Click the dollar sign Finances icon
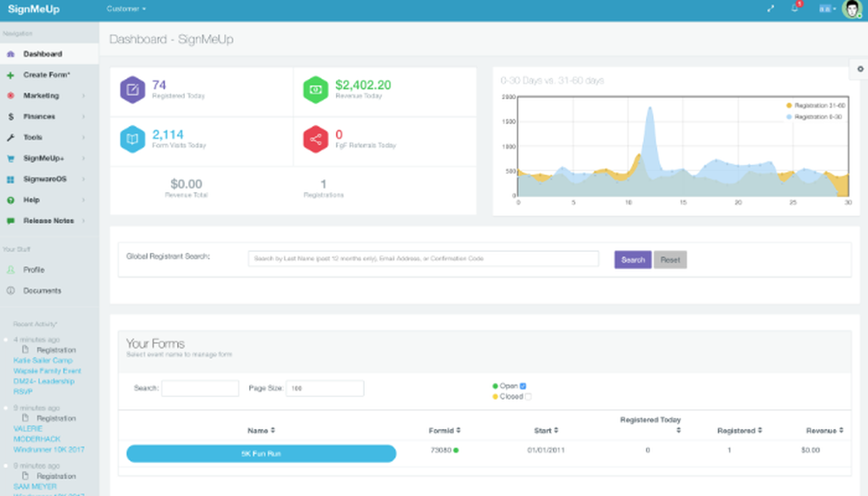Screen dimensions: 868x496 [10, 117]
